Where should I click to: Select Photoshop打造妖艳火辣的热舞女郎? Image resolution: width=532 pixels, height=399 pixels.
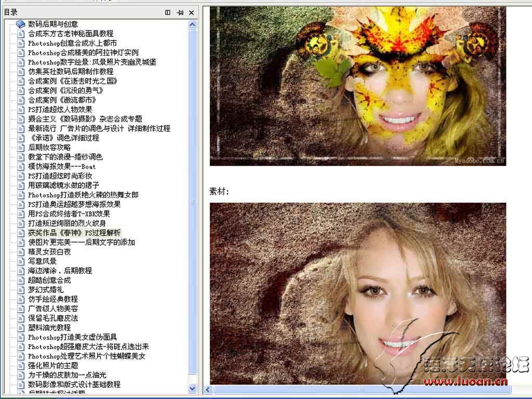point(83,195)
